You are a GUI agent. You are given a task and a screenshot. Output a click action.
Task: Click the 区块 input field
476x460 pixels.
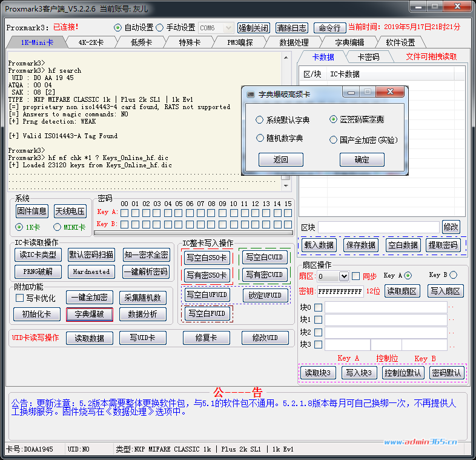click(378, 227)
